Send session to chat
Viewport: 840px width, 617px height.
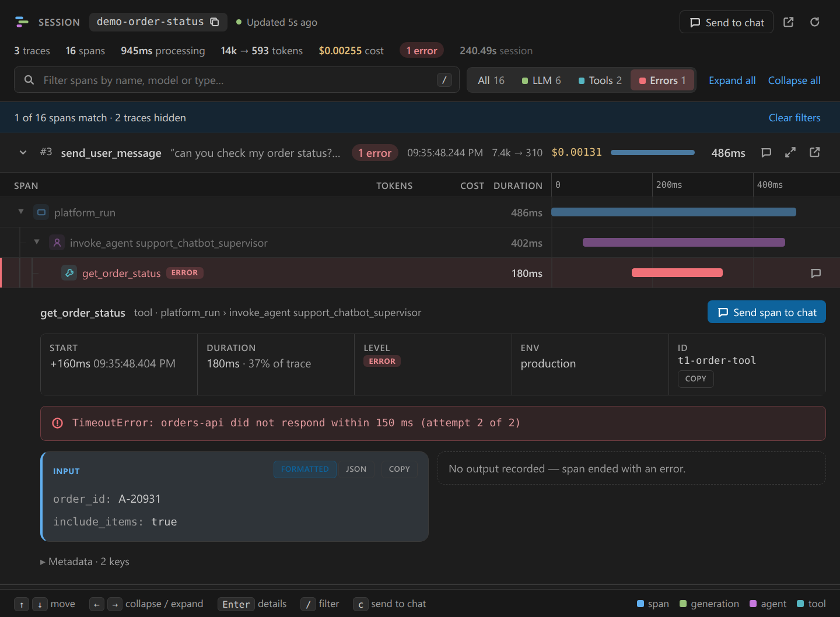(x=727, y=22)
